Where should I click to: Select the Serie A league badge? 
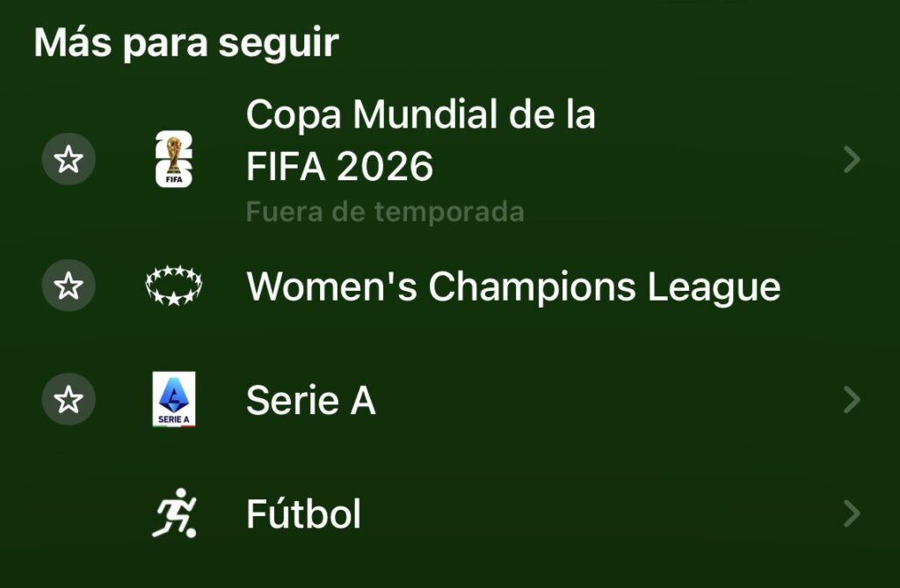coord(174,399)
